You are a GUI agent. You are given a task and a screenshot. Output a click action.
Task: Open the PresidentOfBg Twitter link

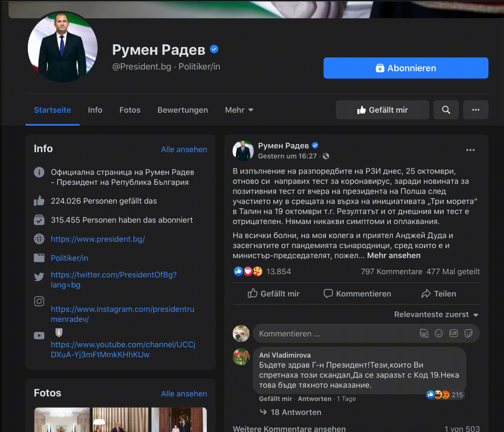coord(114,280)
